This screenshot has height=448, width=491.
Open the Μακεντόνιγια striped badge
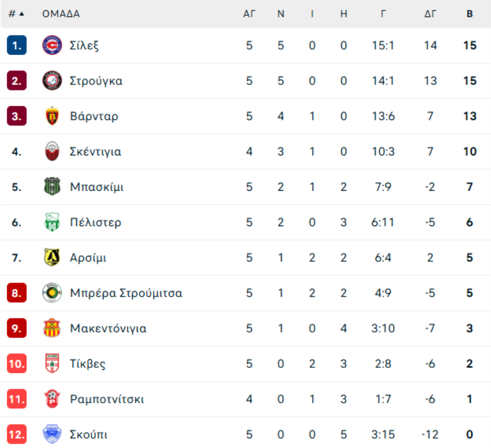pos(52,328)
